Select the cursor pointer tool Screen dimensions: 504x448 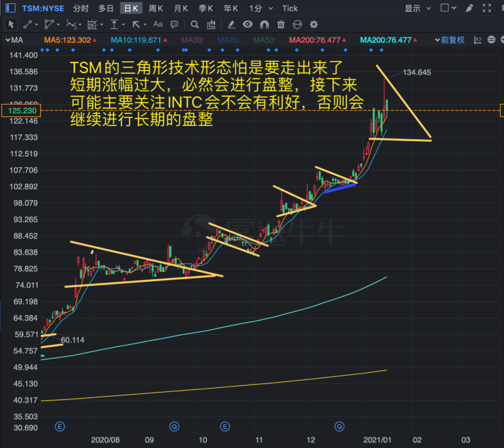click(11, 24)
